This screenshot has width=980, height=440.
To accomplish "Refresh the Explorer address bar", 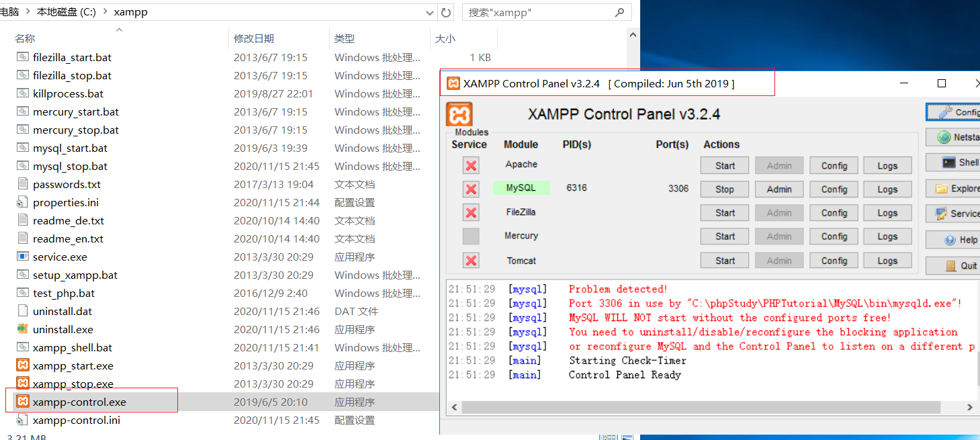I will click(x=446, y=12).
